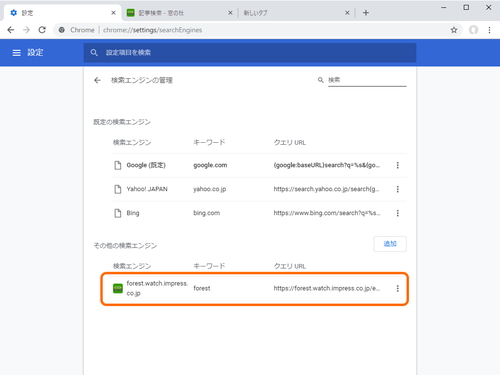Close the new tab page tab
The width and height of the screenshot is (500, 375).
pos(347,13)
